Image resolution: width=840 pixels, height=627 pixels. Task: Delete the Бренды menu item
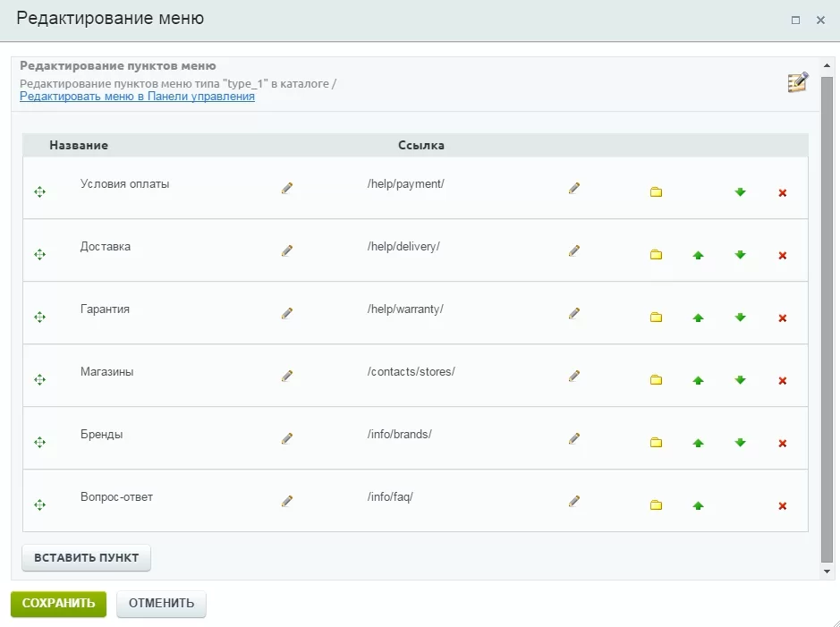[783, 444]
